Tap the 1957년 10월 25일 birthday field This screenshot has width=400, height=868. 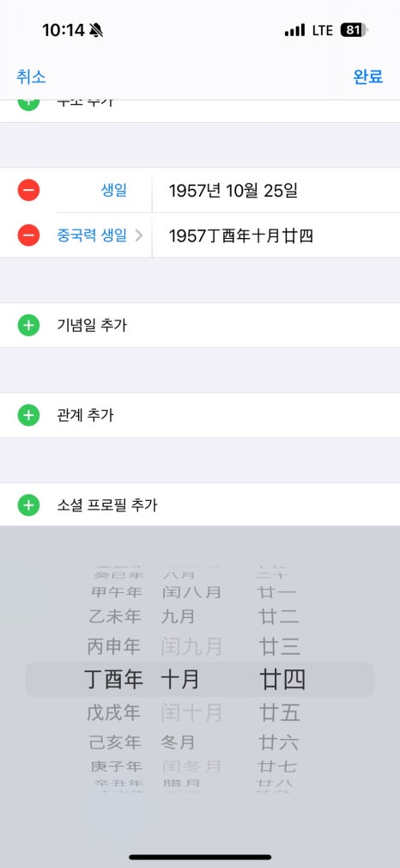tap(276, 191)
